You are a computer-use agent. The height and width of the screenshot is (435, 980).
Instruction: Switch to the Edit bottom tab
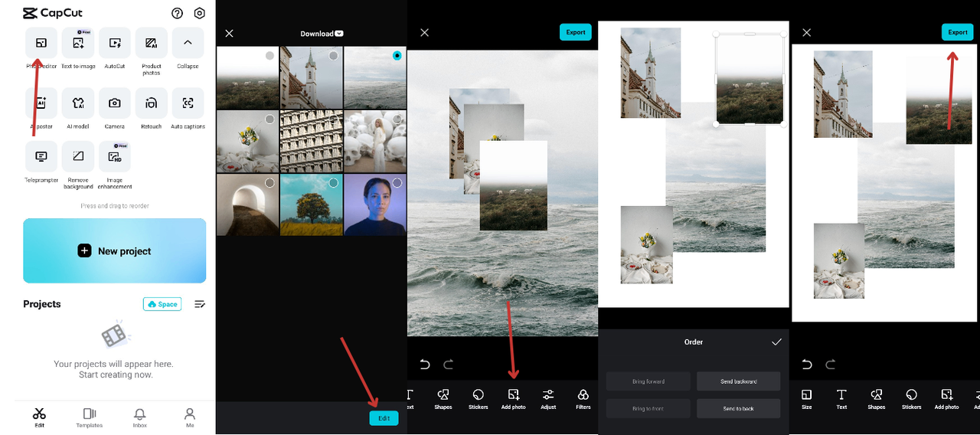(x=40, y=417)
